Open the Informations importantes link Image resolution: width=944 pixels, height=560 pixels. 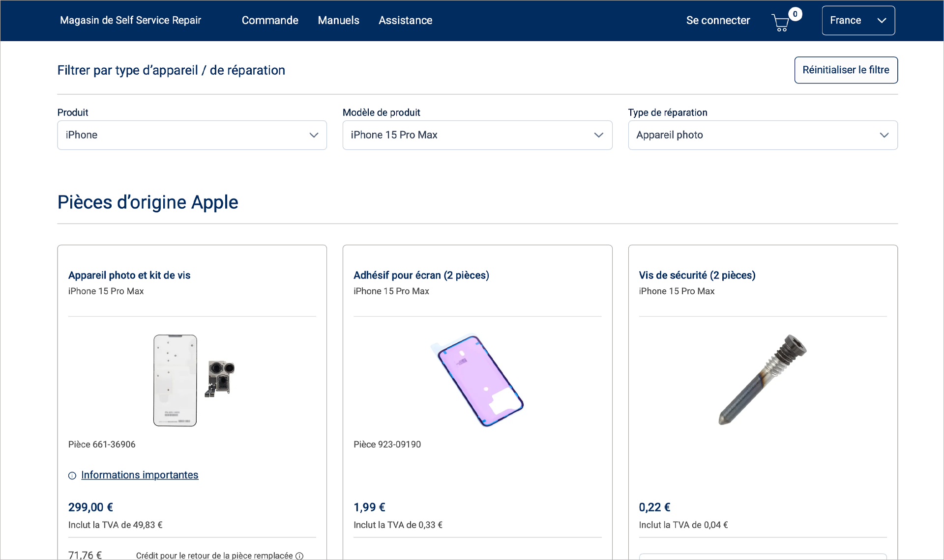coord(140,475)
